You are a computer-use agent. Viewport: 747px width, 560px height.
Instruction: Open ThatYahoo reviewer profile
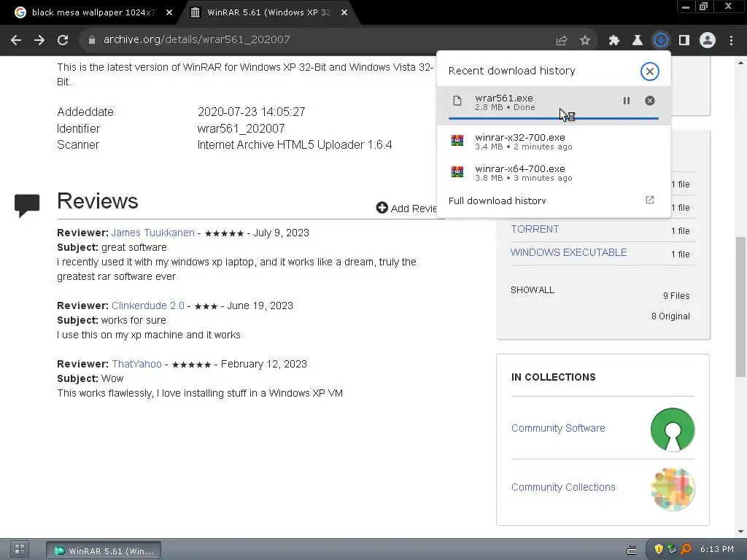point(136,364)
